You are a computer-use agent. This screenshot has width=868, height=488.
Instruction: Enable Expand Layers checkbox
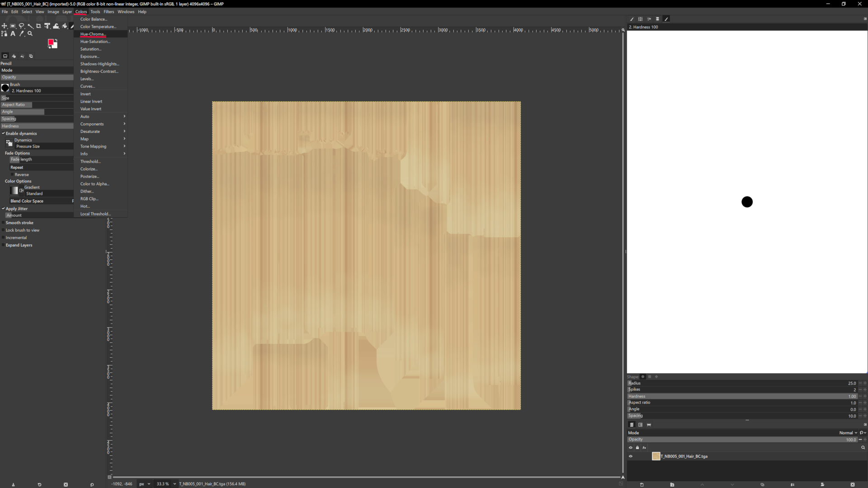[x=3, y=245]
